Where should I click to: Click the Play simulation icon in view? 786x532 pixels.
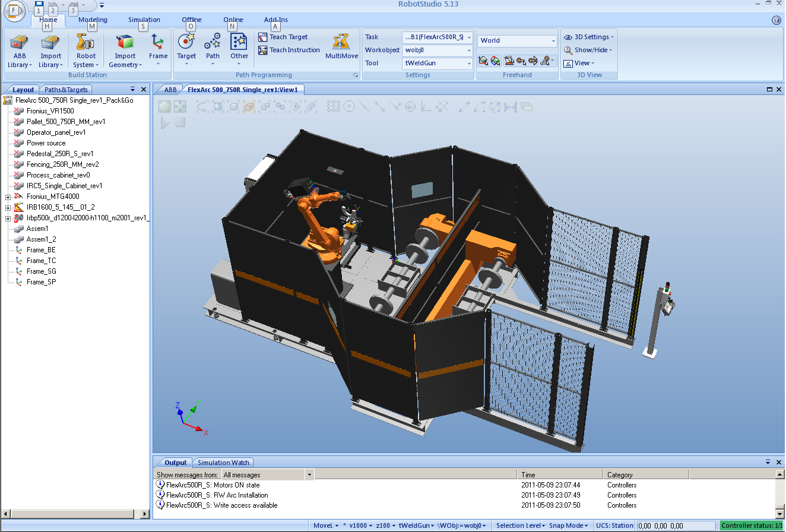pos(165,122)
